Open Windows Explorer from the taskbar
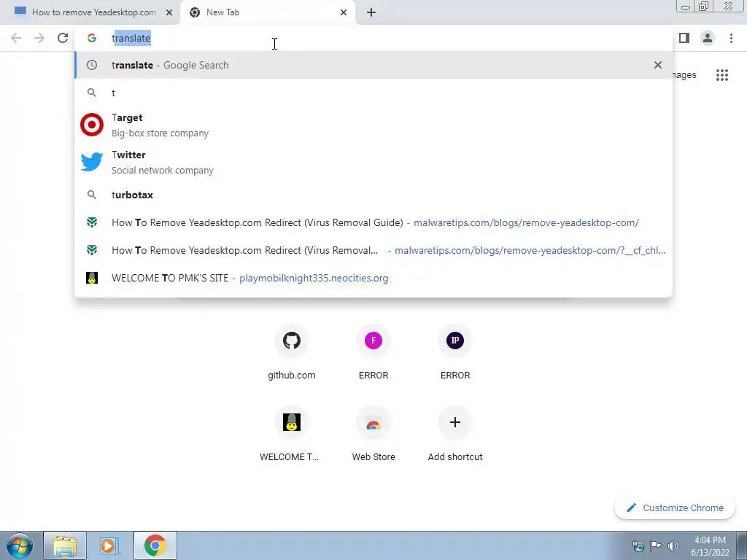The image size is (747, 560). point(65,545)
